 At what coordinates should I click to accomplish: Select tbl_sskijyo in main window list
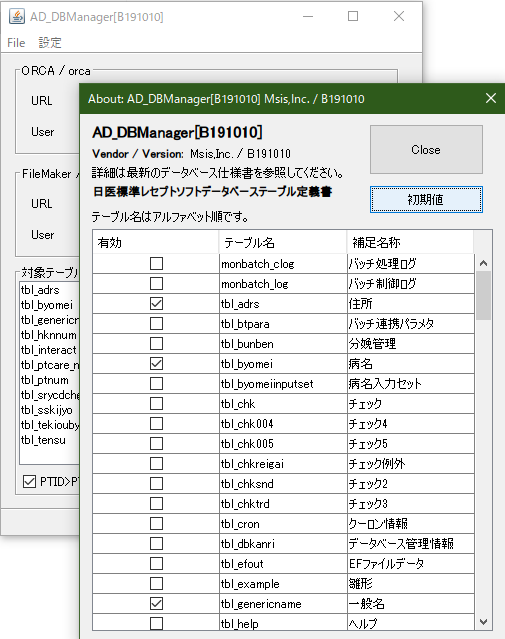[47, 410]
